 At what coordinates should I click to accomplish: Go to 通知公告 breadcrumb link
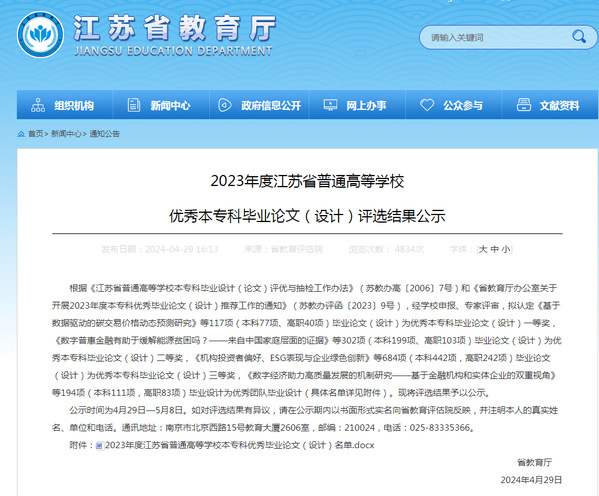point(104,134)
